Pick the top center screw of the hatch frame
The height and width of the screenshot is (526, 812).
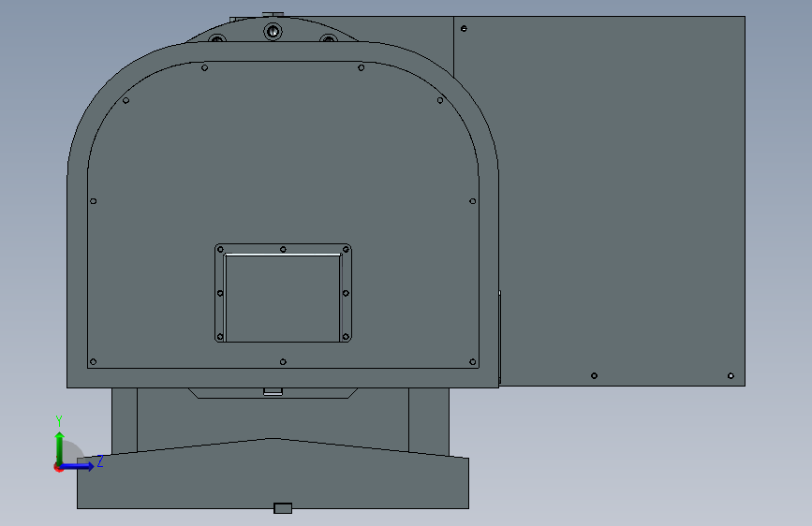[x=283, y=250]
